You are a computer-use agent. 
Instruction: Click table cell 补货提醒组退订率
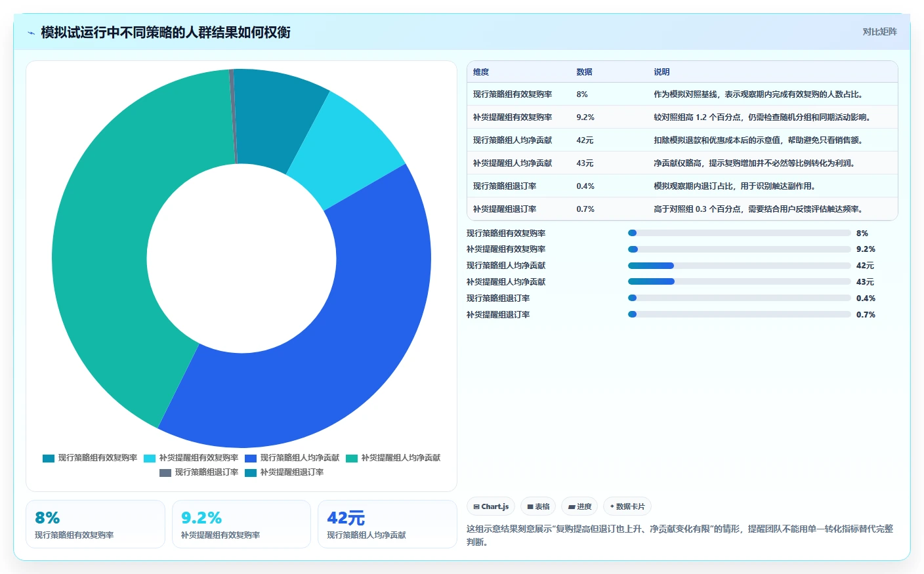[505, 209]
